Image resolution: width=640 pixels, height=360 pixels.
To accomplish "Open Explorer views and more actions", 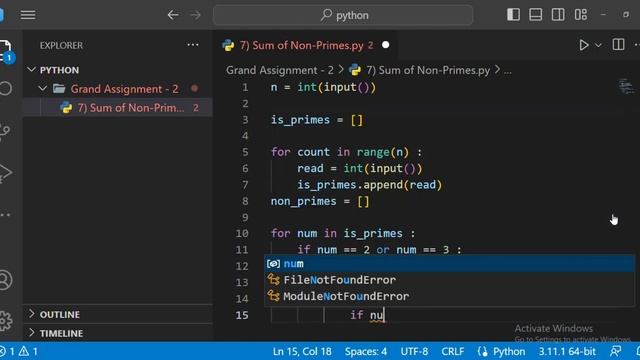I will [x=193, y=45].
